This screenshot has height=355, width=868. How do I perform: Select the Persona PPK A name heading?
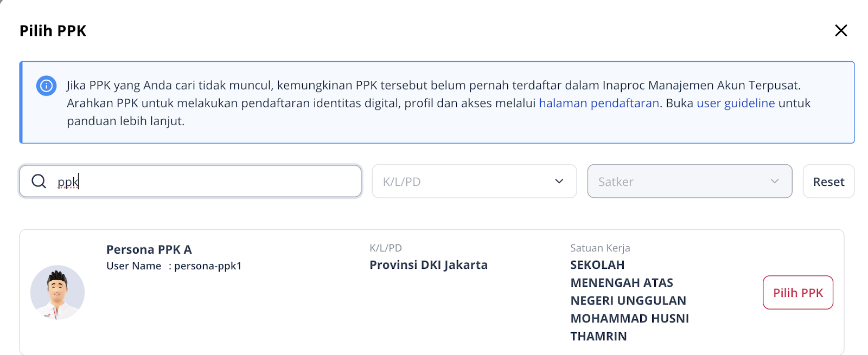[149, 249]
